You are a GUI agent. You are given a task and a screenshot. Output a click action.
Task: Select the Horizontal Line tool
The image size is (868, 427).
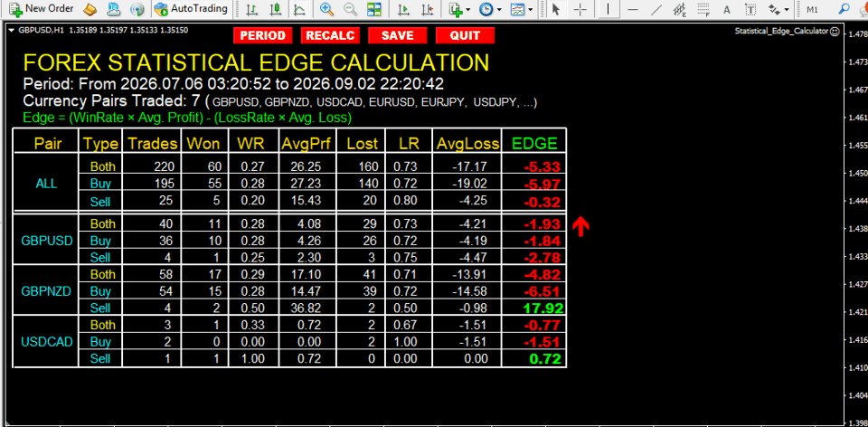pyautogui.click(x=633, y=9)
